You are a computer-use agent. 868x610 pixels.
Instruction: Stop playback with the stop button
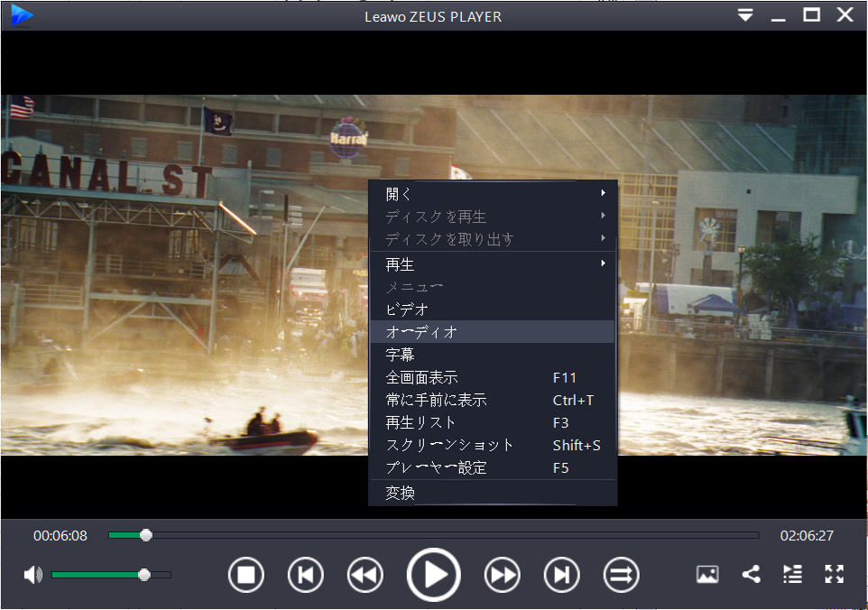(x=245, y=575)
